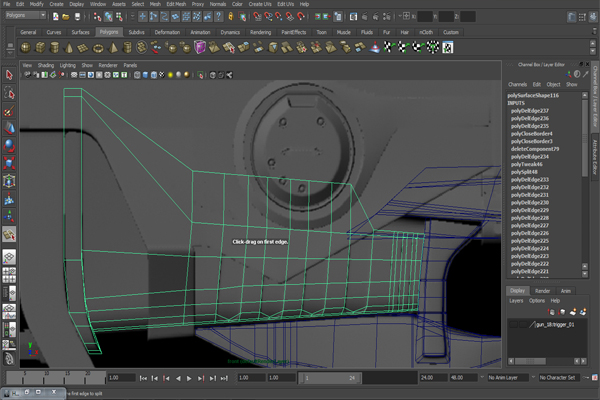Select the Show Manipulator tool

[x=9, y=216]
